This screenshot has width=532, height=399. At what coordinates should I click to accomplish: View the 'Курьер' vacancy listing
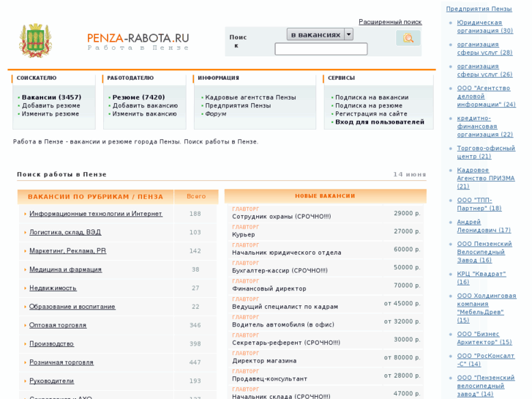pyautogui.click(x=244, y=234)
